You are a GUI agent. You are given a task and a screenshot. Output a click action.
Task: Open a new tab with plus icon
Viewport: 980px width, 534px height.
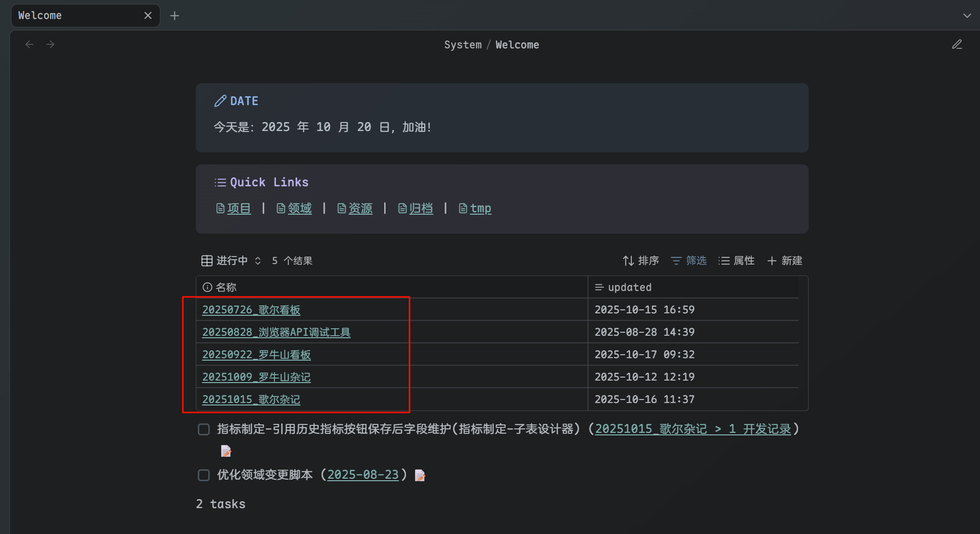[x=174, y=16]
